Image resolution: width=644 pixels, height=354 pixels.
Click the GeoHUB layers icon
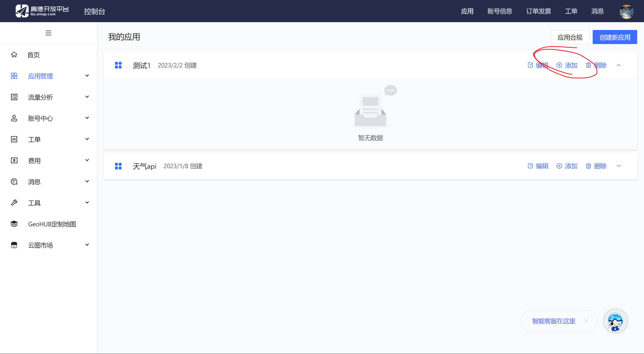coord(14,224)
